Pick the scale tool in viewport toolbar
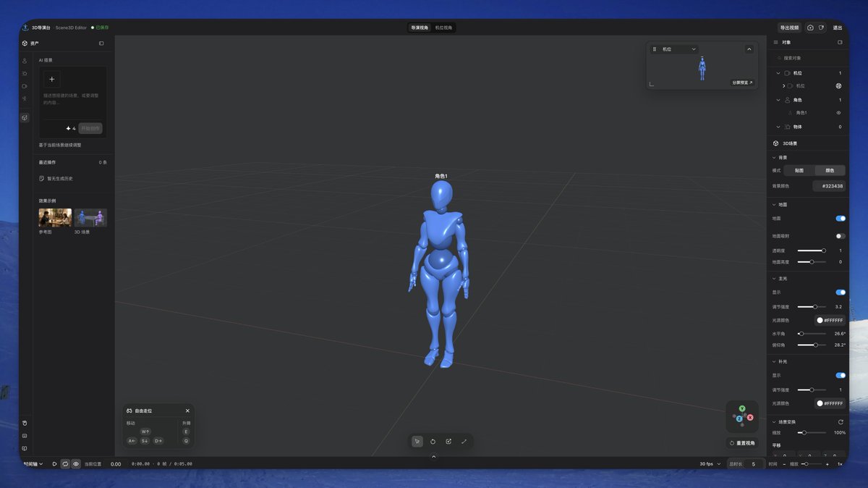The image size is (868, 488). 448,442
